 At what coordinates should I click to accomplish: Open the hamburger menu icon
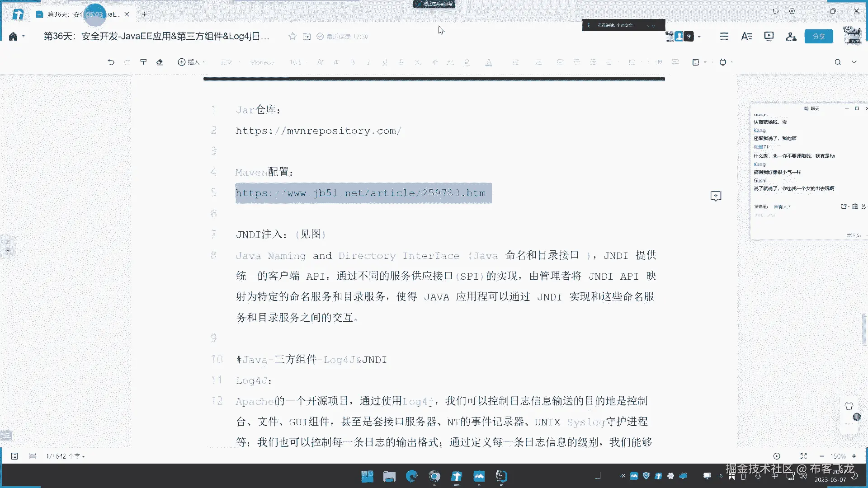pos(724,36)
